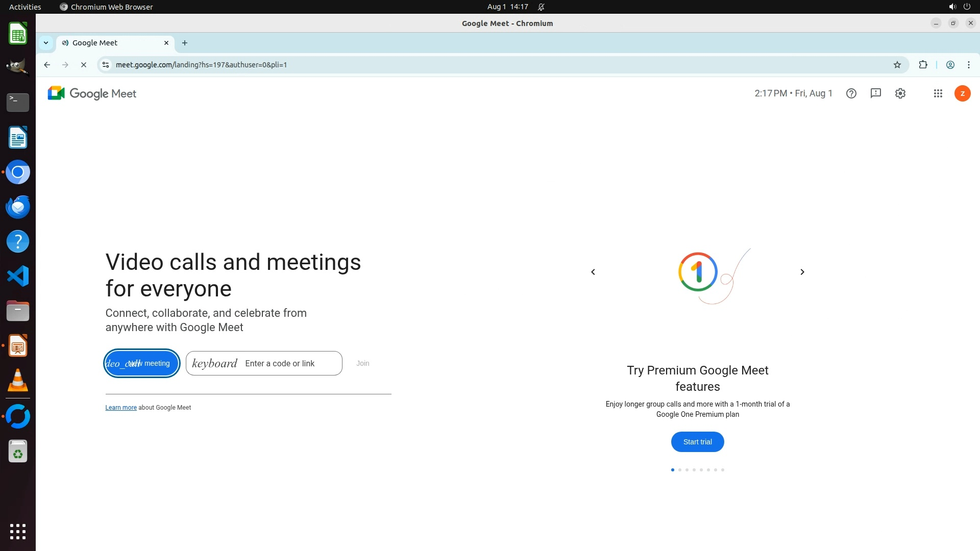The image size is (980, 551).
Task: Expand the tab search dropdown arrow
Action: (x=46, y=43)
